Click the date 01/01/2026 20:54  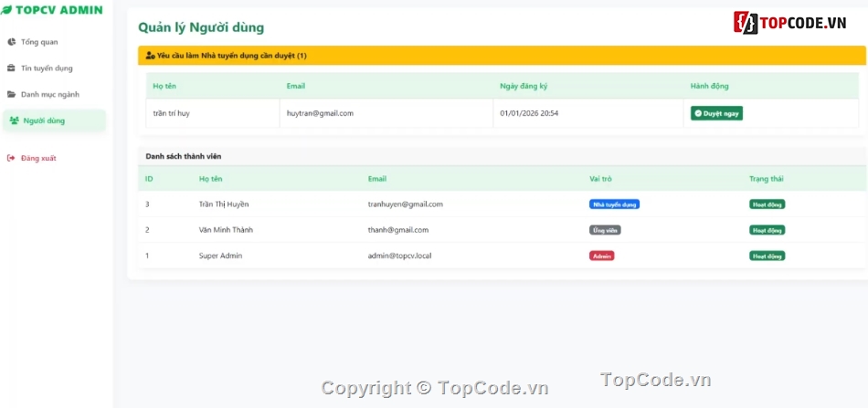coord(529,113)
